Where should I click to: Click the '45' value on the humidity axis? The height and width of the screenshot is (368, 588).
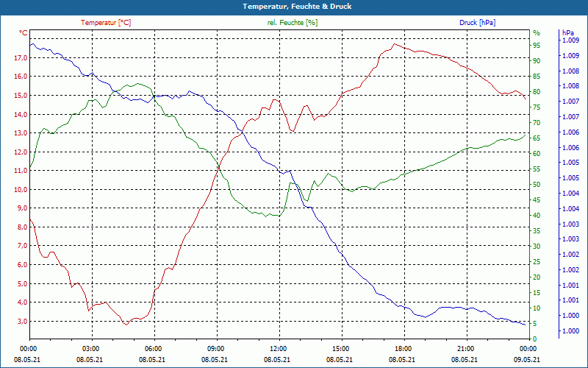tap(537, 200)
